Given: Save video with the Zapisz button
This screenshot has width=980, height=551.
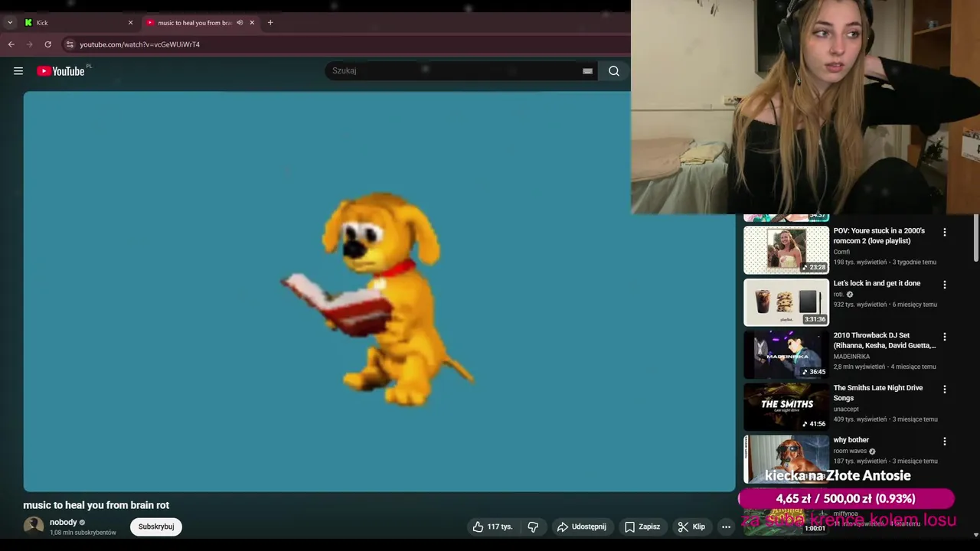Looking at the screenshot, I should click(x=642, y=527).
